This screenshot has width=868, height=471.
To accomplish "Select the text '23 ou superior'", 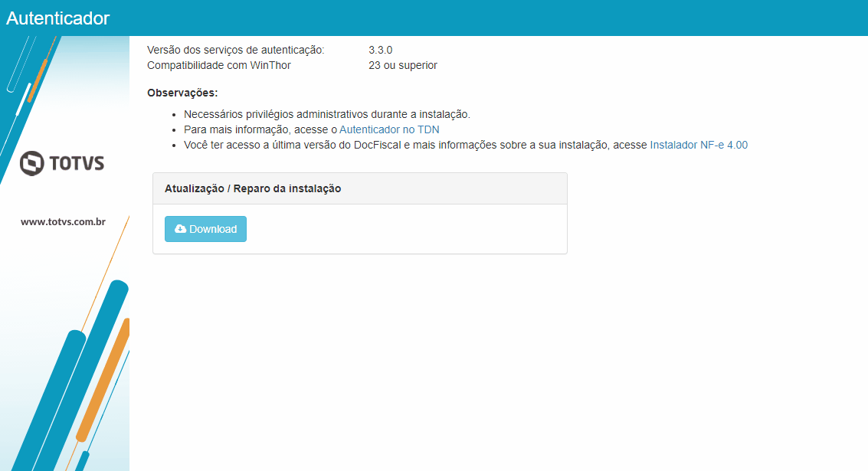I will tap(403, 65).
